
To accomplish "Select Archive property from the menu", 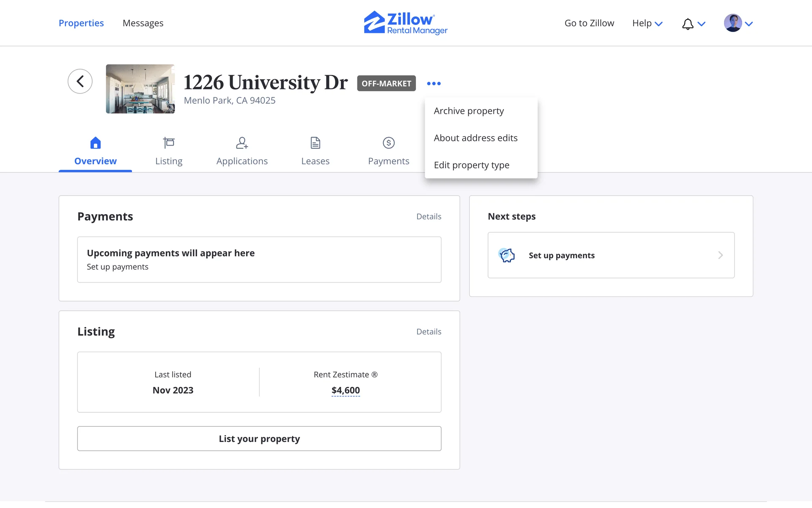I will [x=469, y=111].
